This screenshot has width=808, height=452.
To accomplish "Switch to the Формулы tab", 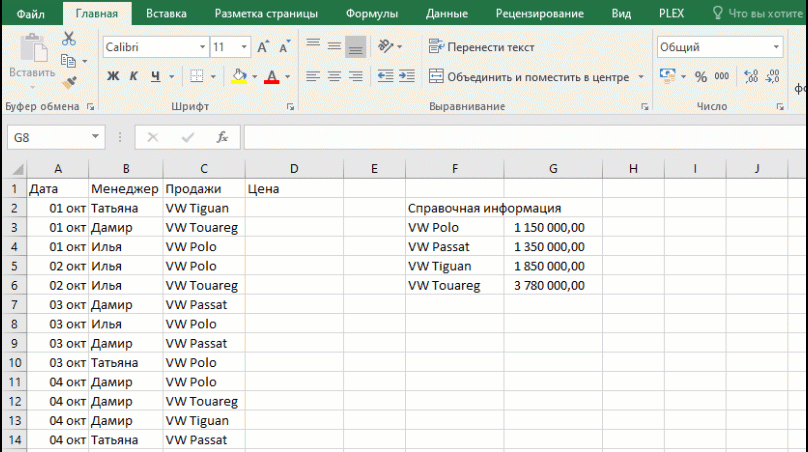I will coord(372,13).
